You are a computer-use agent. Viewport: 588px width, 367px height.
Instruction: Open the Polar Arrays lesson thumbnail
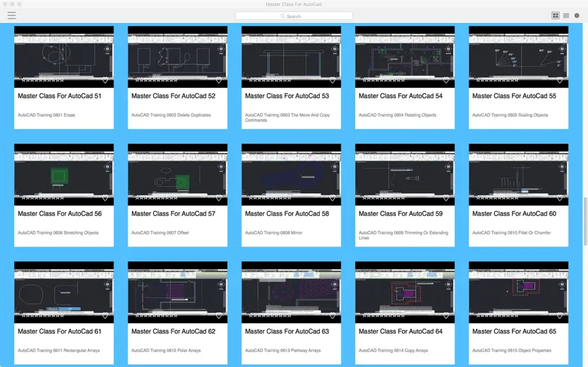(177, 292)
